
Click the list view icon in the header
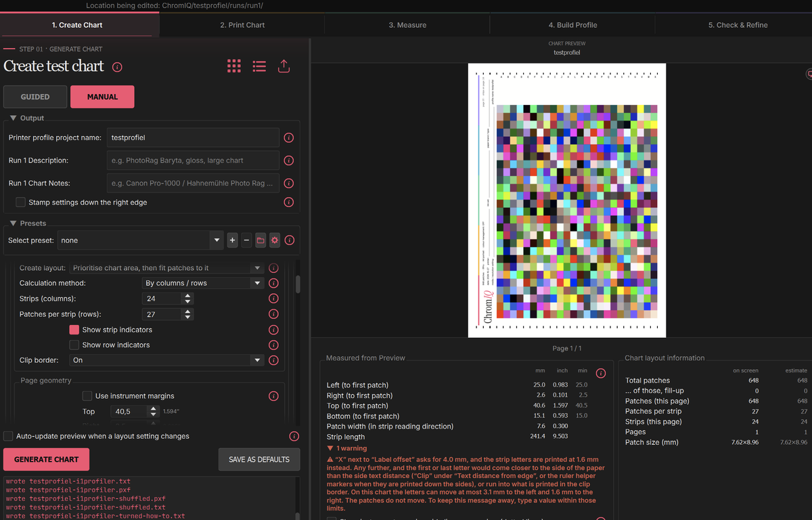pyautogui.click(x=259, y=66)
